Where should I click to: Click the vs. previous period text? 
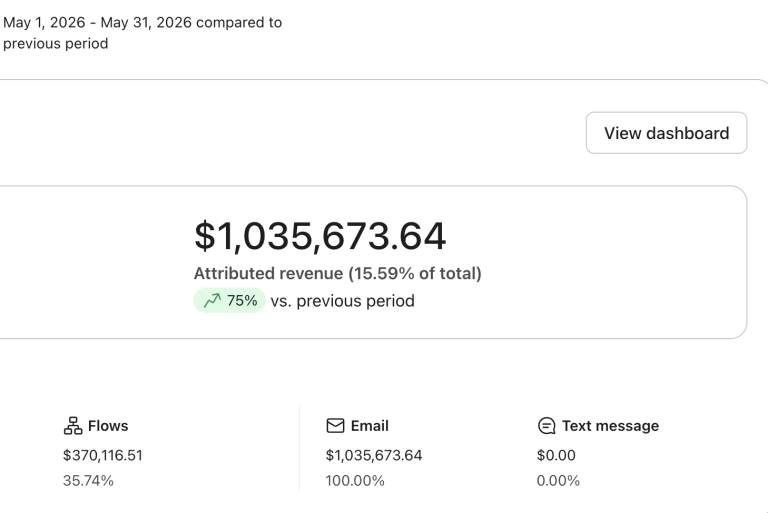(x=342, y=301)
